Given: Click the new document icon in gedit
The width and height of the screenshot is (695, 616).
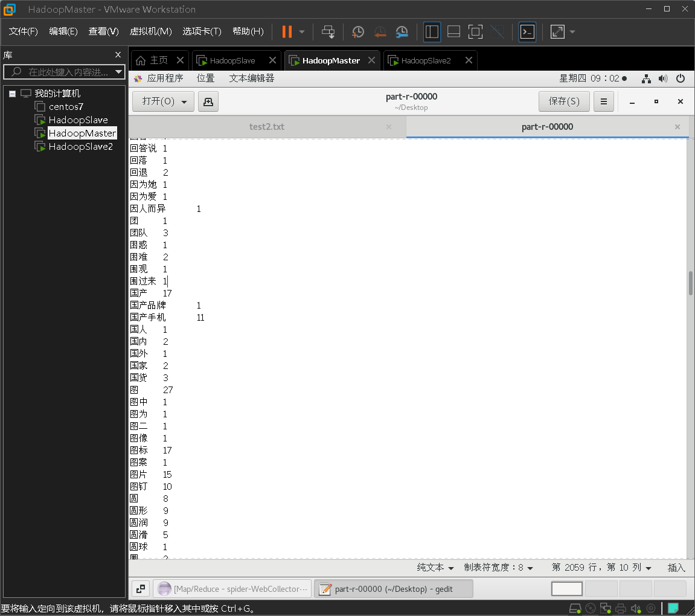Looking at the screenshot, I should coord(208,101).
